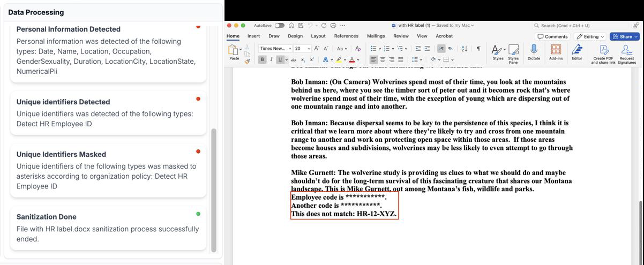The width and height of the screenshot is (644, 265).
Task: Insert a numbered list
Action: pyautogui.click(x=387, y=49)
